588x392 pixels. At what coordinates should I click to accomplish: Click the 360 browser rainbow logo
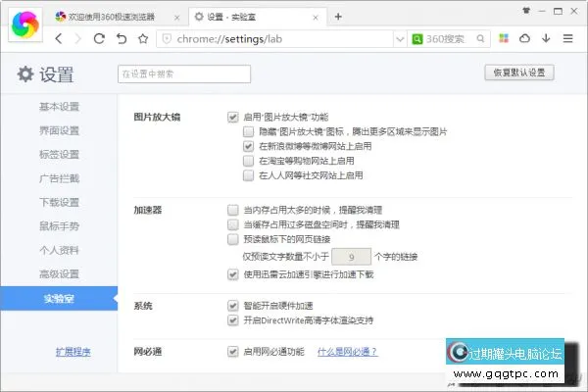point(25,25)
